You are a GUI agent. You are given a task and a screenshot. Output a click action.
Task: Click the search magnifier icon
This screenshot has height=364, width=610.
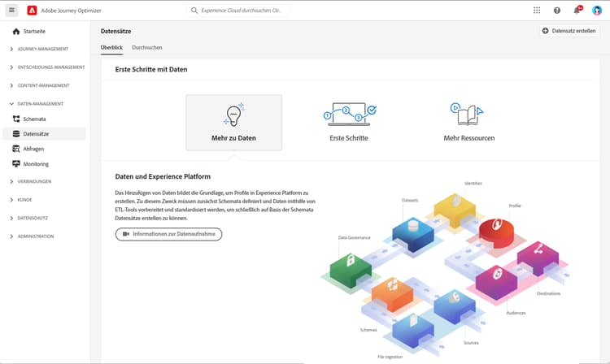pos(194,11)
